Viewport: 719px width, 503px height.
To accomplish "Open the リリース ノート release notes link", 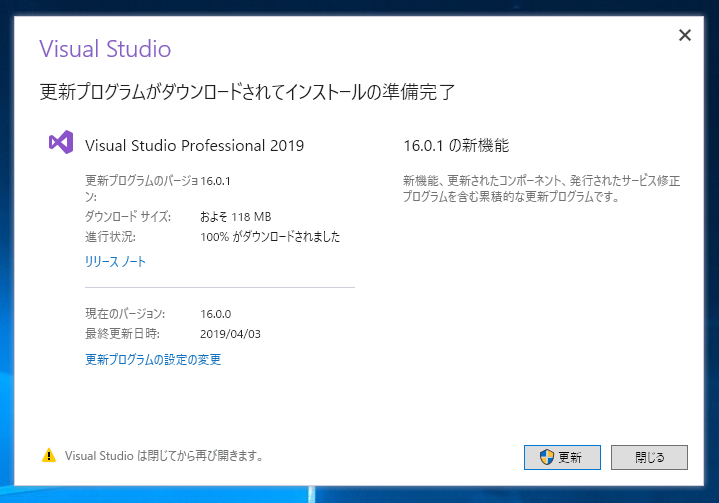I will pos(116,262).
